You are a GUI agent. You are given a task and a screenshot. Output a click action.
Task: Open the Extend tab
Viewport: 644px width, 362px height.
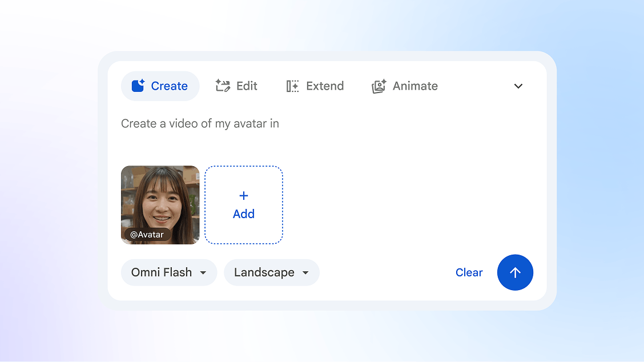[x=315, y=86]
